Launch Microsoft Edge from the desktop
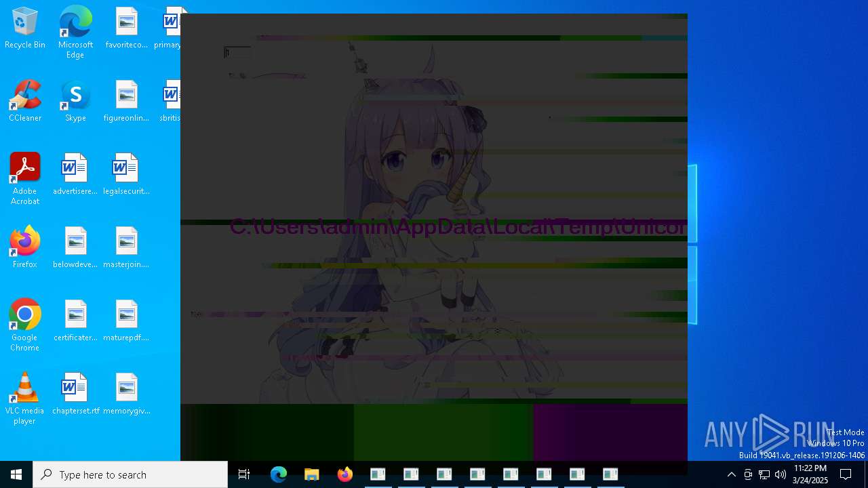 coord(75,33)
